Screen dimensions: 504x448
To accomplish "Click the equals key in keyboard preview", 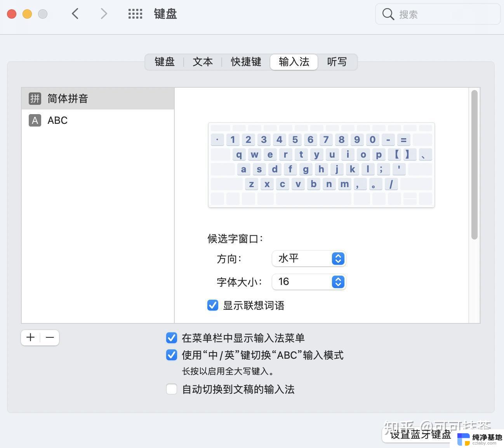I will pos(403,140).
